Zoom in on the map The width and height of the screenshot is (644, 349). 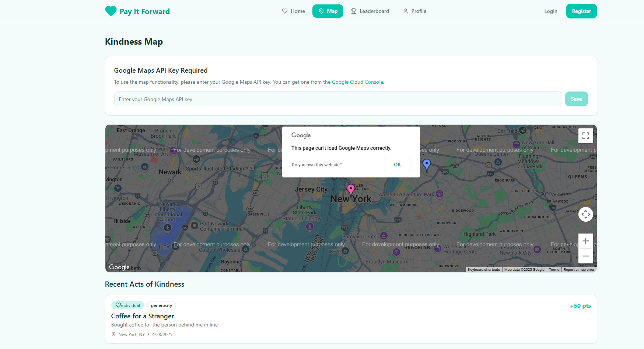coord(586,241)
